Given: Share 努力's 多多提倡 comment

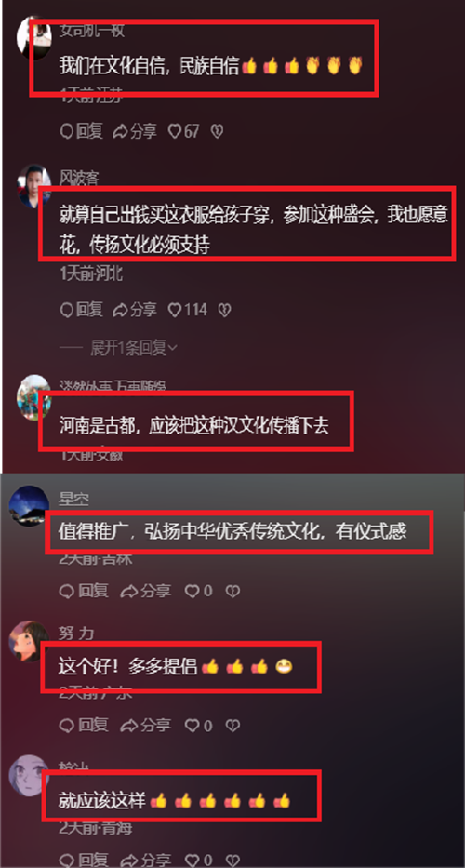Looking at the screenshot, I should (x=146, y=725).
